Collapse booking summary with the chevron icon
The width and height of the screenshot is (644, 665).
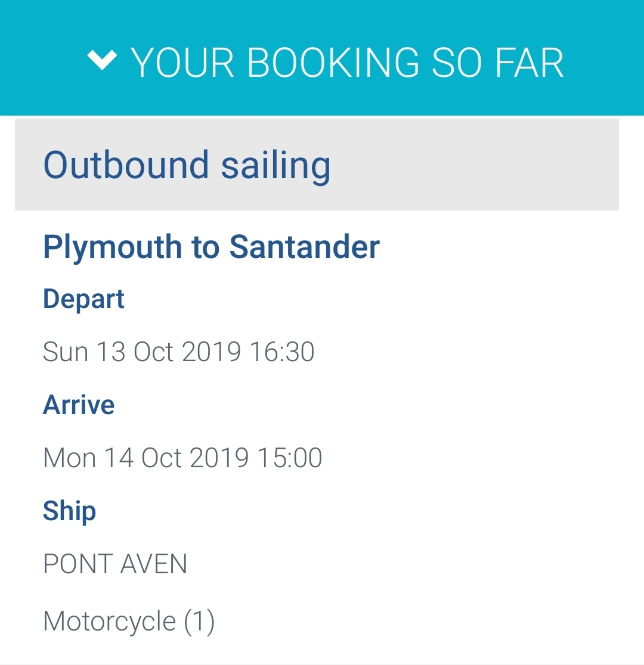click(102, 60)
